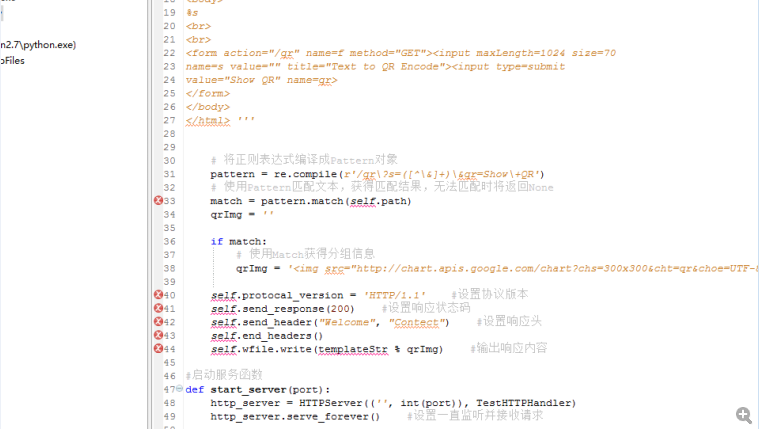Select the tree item ending in Files
759x429 pixels.
tap(13, 60)
